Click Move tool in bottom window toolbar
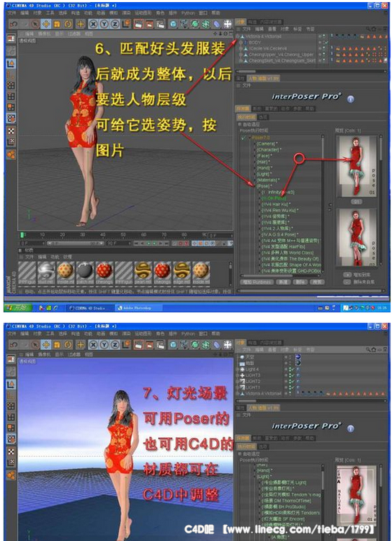Image resolution: width=392 pixels, height=541 pixels. (x=46, y=345)
